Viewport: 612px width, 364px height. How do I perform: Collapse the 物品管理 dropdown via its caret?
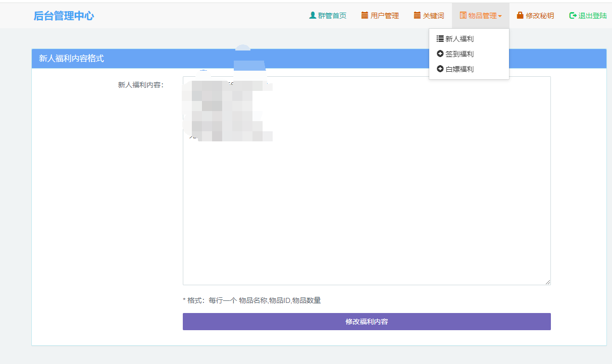[500, 16]
